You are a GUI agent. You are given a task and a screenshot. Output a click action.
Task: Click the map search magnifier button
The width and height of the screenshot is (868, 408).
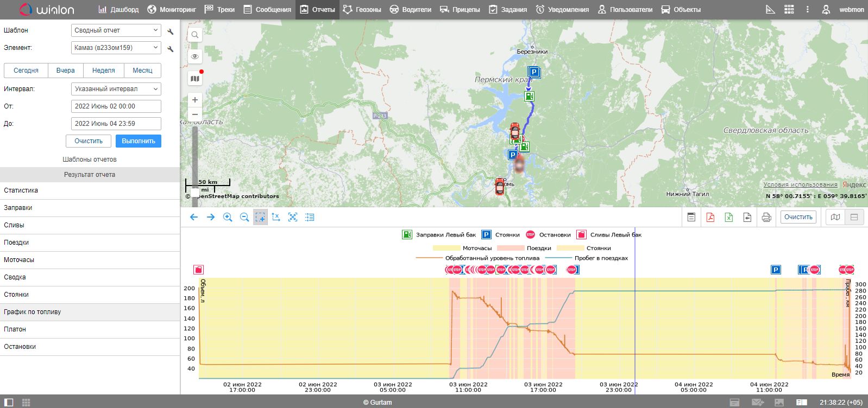195,35
